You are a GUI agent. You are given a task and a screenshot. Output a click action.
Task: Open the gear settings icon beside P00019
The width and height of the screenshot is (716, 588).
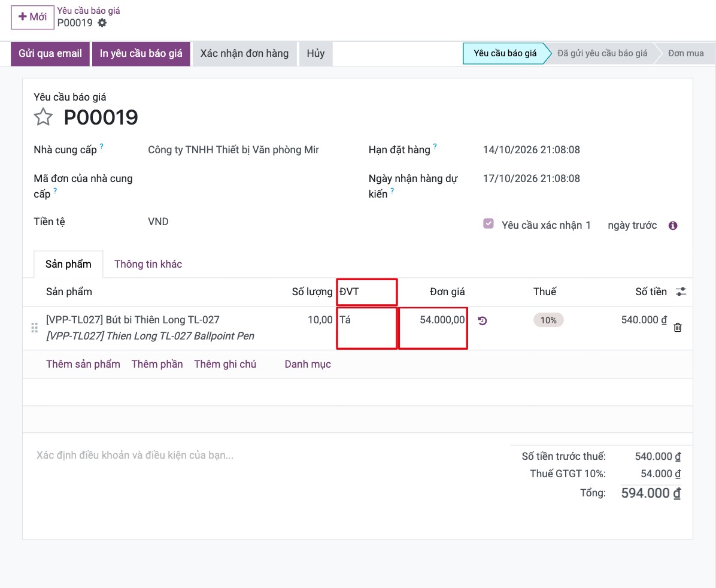tap(102, 23)
